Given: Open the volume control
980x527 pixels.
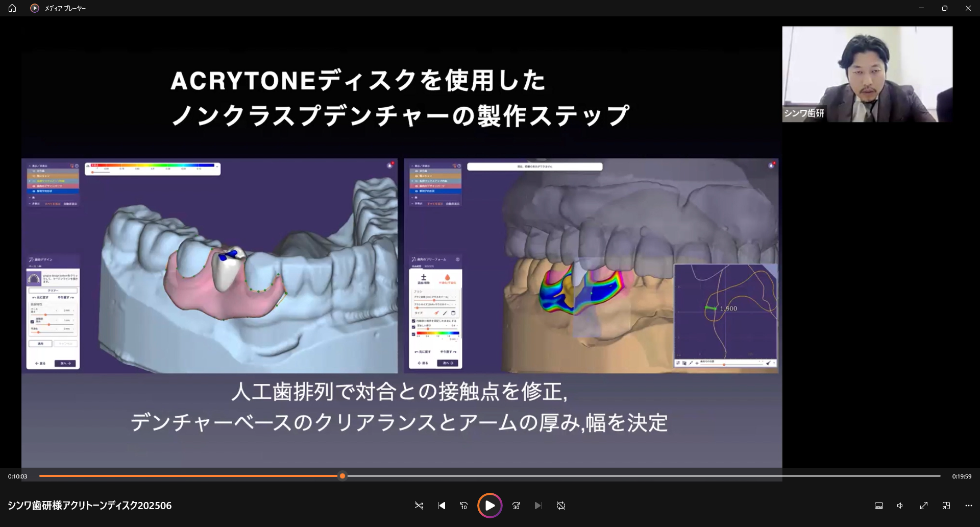Looking at the screenshot, I should (x=900, y=506).
